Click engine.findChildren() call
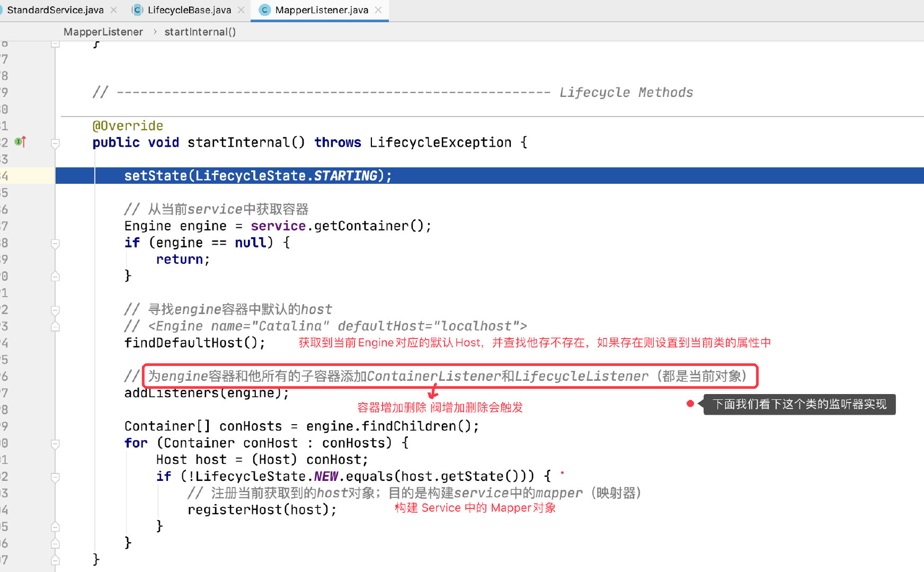Viewport: 924px width, 572px height. coord(392,426)
